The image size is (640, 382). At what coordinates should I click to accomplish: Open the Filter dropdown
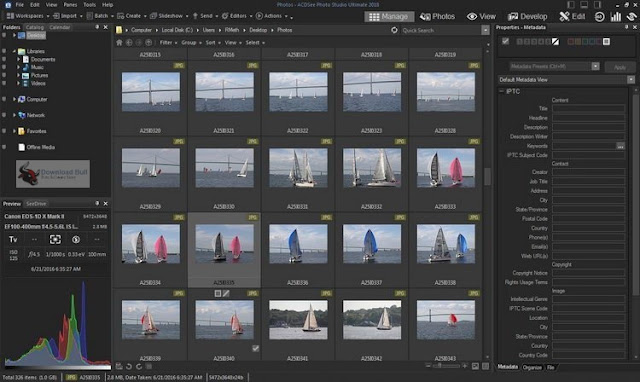[168, 42]
